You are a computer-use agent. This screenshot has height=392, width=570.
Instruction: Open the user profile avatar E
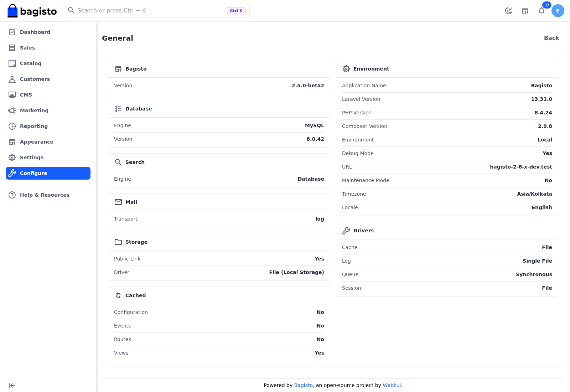tap(558, 11)
